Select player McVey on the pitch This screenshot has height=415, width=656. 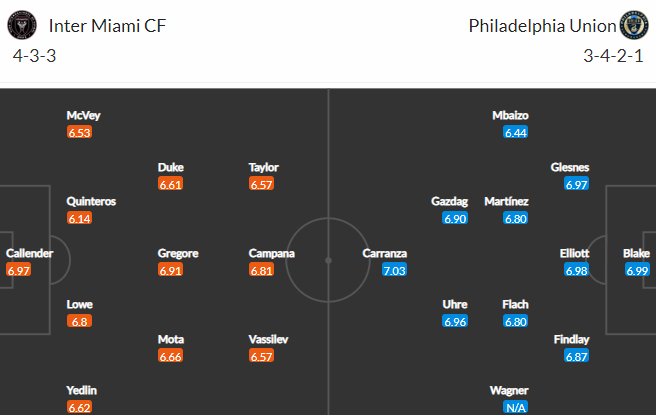pos(83,115)
